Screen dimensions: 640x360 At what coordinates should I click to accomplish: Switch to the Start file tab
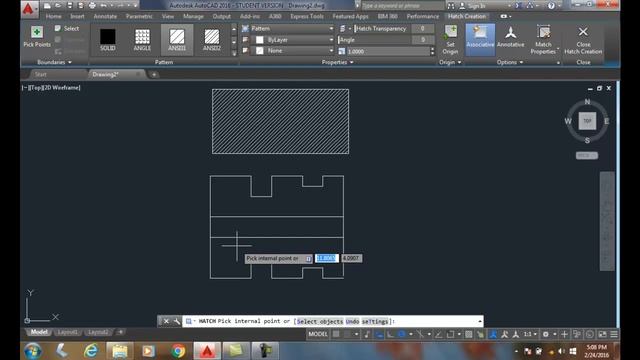pyautogui.click(x=40, y=74)
